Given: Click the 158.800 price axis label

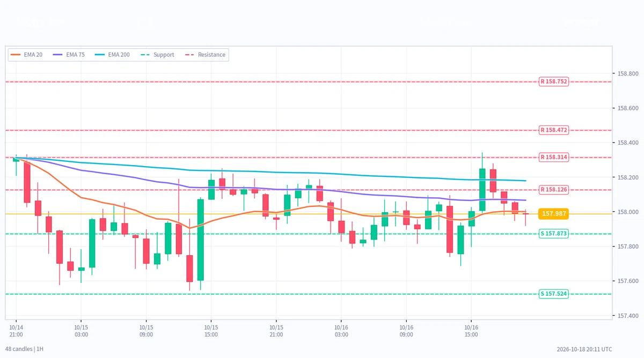Looking at the screenshot, I should point(629,73).
